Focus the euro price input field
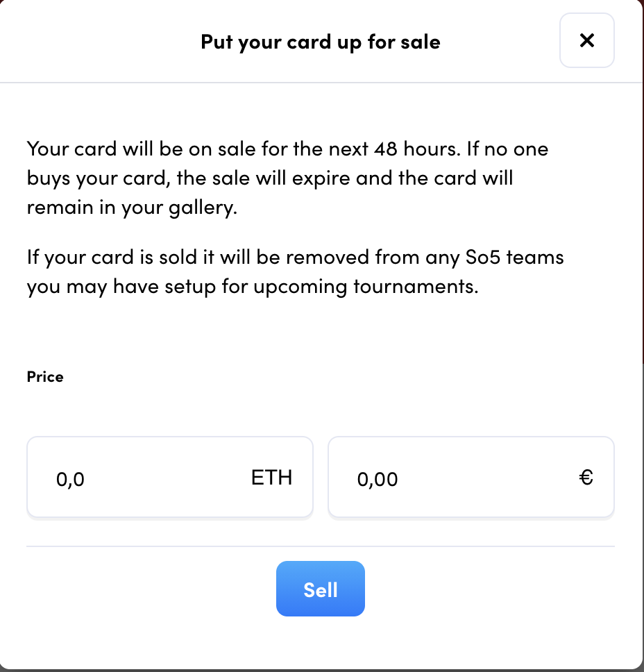Screen dimensions: 644x672 click(x=471, y=478)
